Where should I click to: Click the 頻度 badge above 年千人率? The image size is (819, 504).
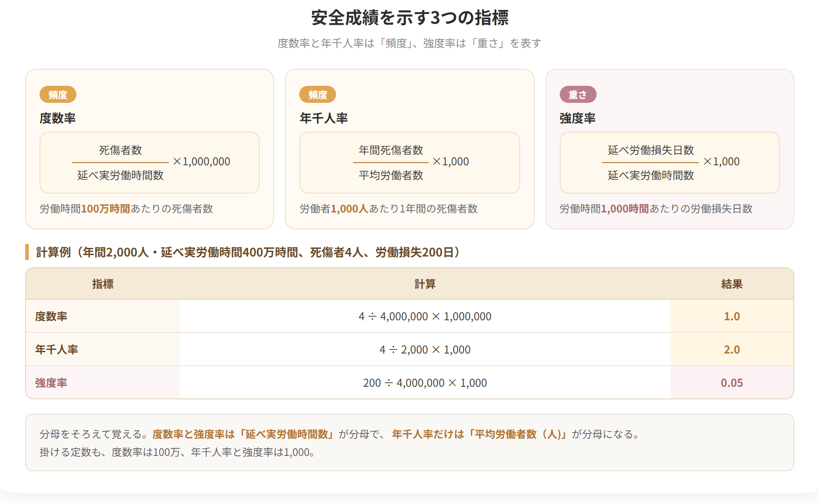(x=318, y=94)
